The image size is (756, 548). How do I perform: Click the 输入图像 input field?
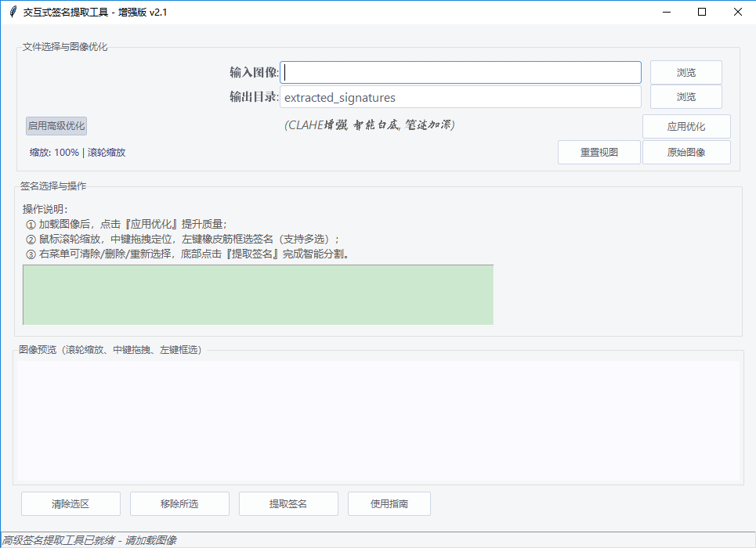(x=461, y=72)
